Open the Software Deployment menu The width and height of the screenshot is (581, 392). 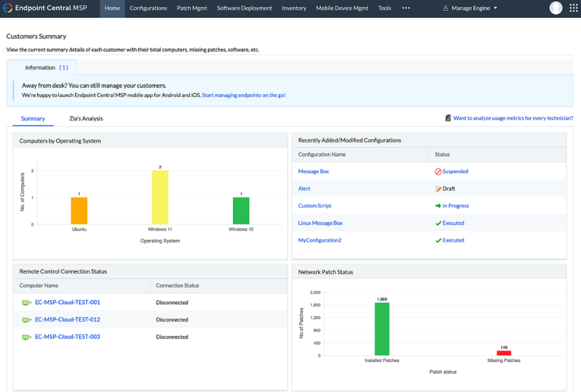click(x=244, y=8)
